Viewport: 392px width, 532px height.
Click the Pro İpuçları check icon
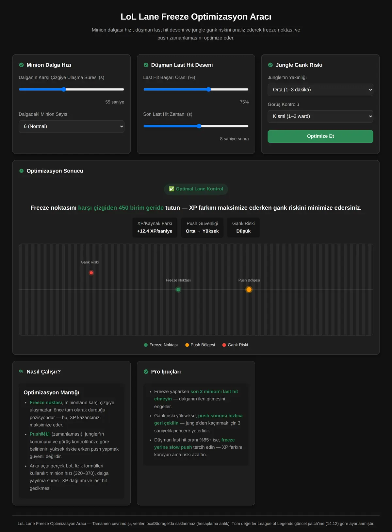[146, 372]
